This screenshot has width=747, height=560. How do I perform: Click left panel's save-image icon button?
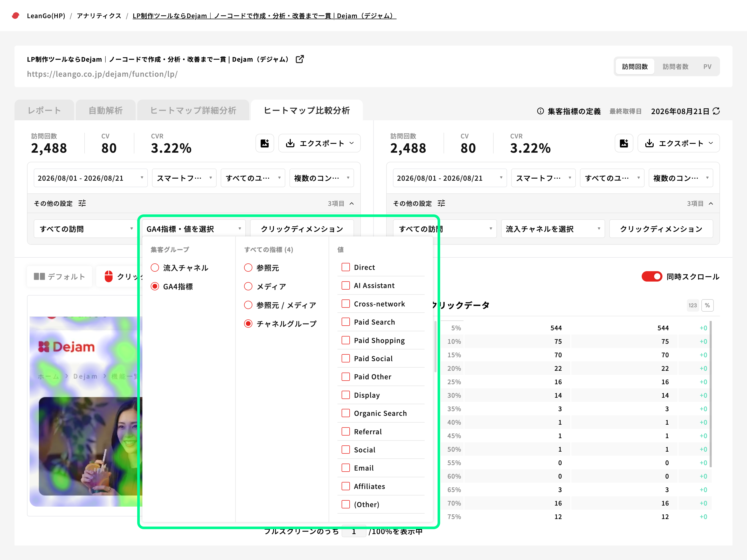(x=265, y=143)
